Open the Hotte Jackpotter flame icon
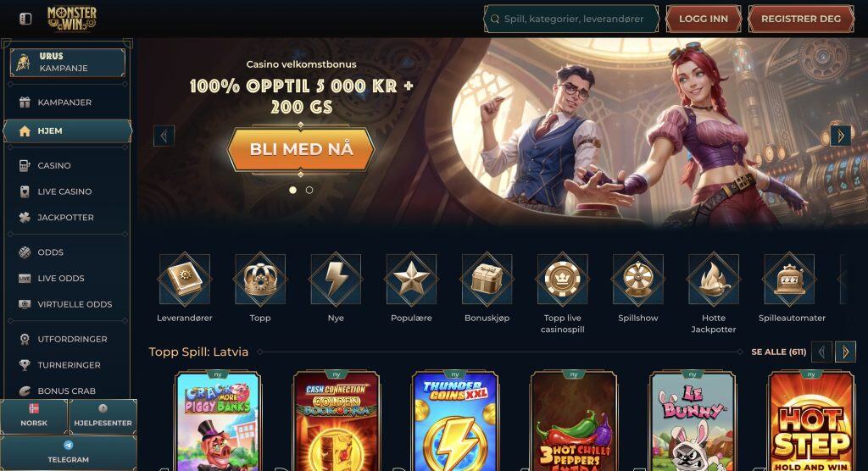 [714, 279]
